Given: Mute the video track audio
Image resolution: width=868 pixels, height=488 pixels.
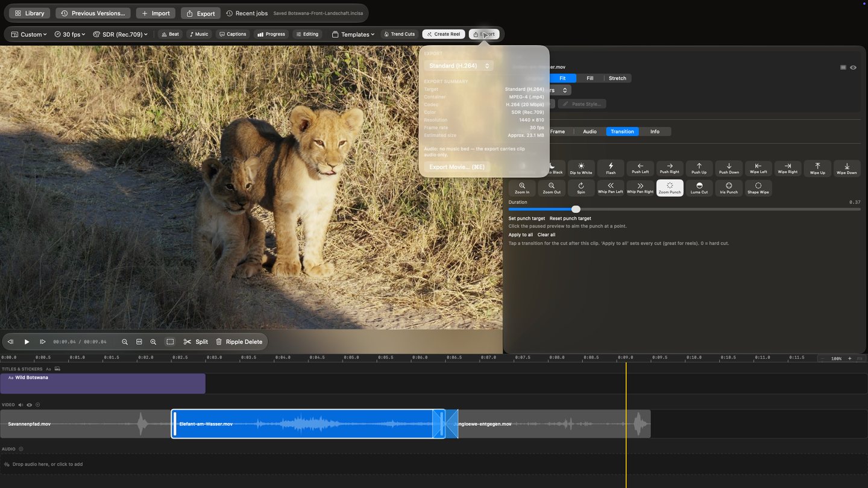Looking at the screenshot, I should (20, 405).
